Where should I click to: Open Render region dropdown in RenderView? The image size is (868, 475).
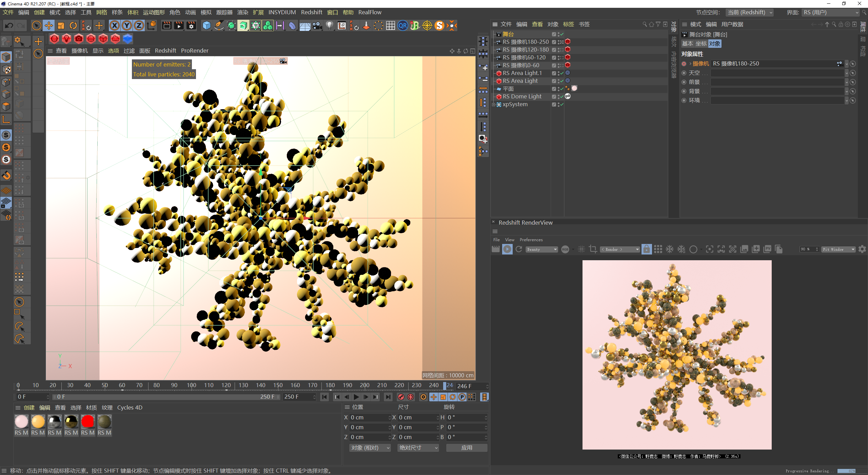(620, 249)
